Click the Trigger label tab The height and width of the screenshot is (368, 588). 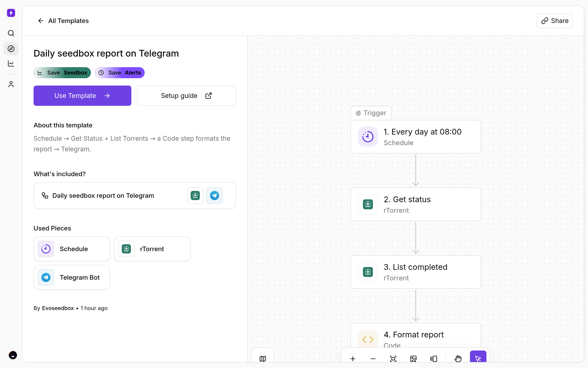click(371, 113)
